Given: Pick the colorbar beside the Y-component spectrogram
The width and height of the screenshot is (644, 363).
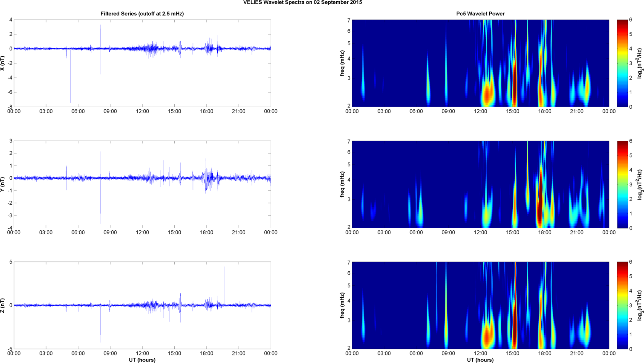Looking at the screenshot, I should [622, 184].
